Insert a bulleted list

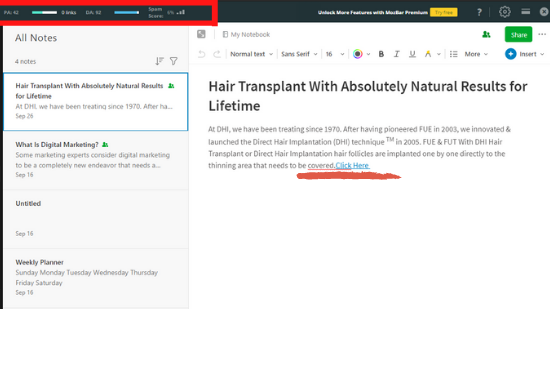pos(453,54)
